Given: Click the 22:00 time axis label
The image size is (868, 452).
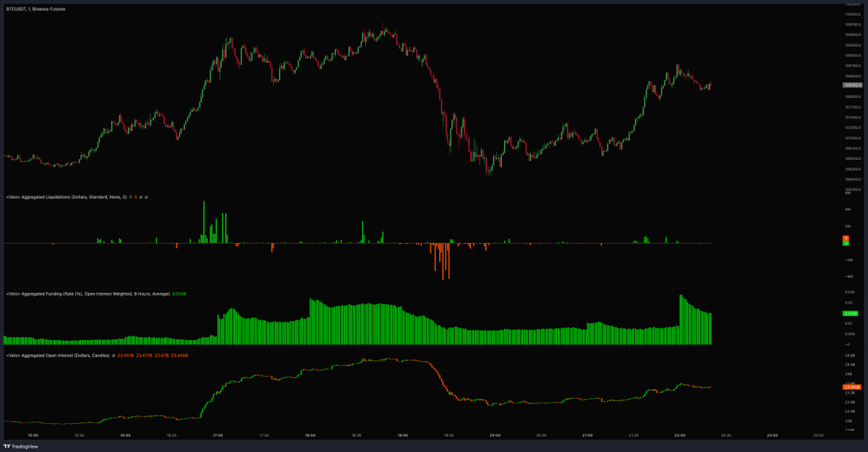Looking at the screenshot, I should tap(680, 435).
